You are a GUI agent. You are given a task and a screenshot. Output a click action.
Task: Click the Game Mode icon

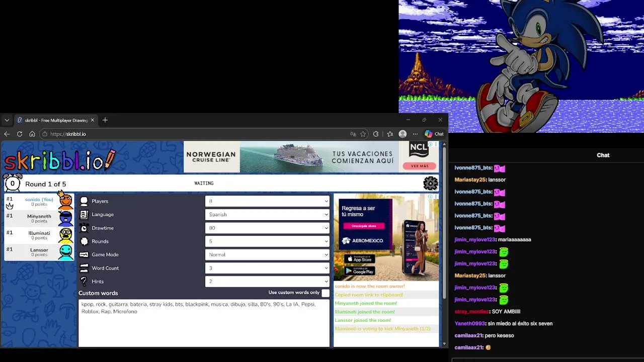tap(84, 255)
